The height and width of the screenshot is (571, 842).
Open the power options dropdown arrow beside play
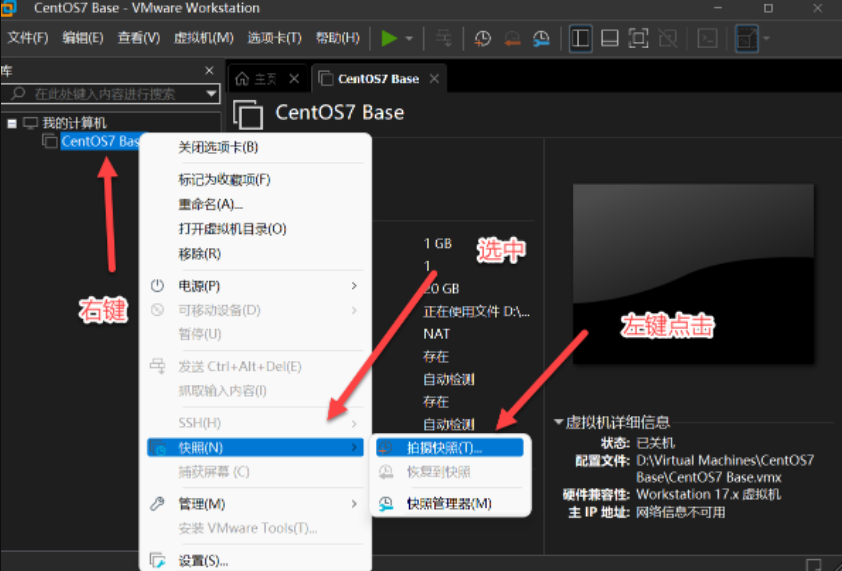pos(409,39)
